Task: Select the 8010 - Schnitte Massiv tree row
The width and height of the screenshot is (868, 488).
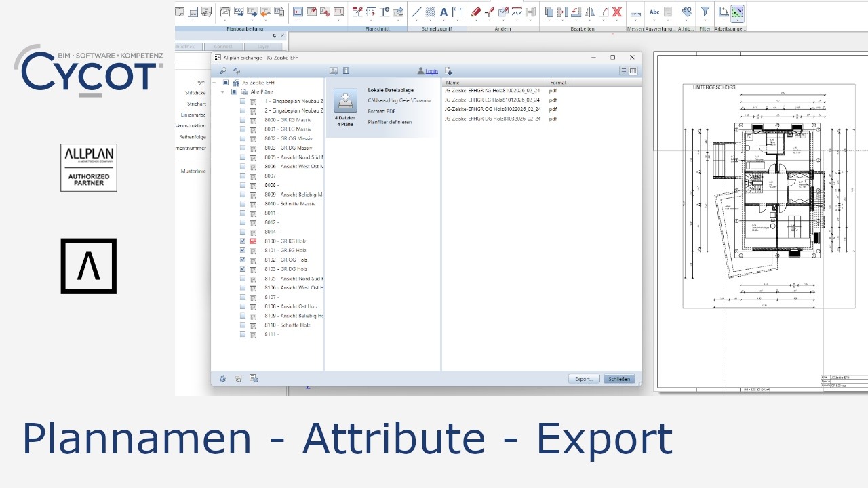Action: (290, 204)
